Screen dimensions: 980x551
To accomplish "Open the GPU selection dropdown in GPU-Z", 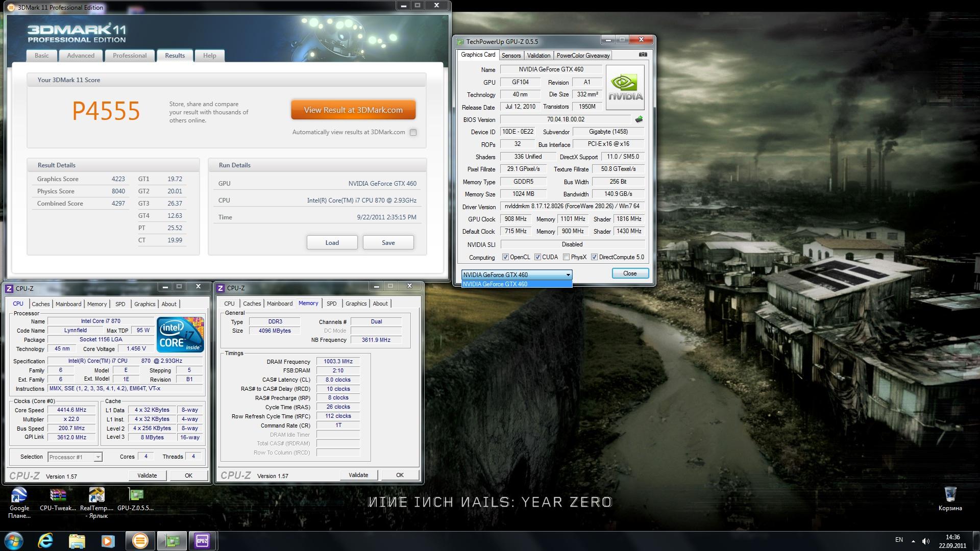I will tap(517, 274).
